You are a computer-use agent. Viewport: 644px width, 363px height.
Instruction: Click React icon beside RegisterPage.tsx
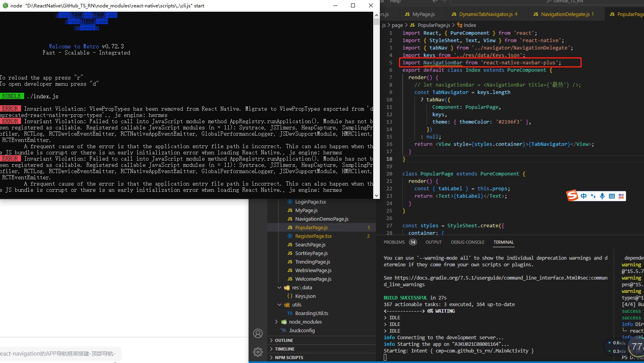[290, 236]
